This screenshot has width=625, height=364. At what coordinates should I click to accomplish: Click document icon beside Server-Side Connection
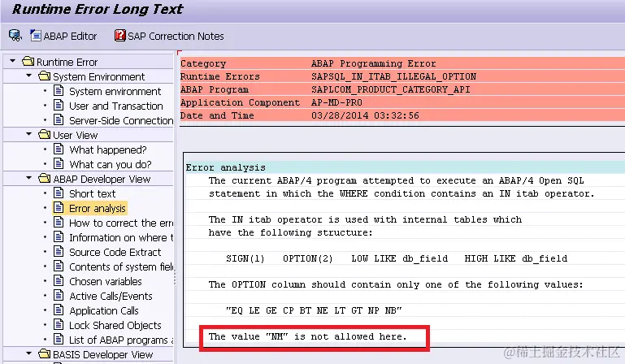[59, 119]
